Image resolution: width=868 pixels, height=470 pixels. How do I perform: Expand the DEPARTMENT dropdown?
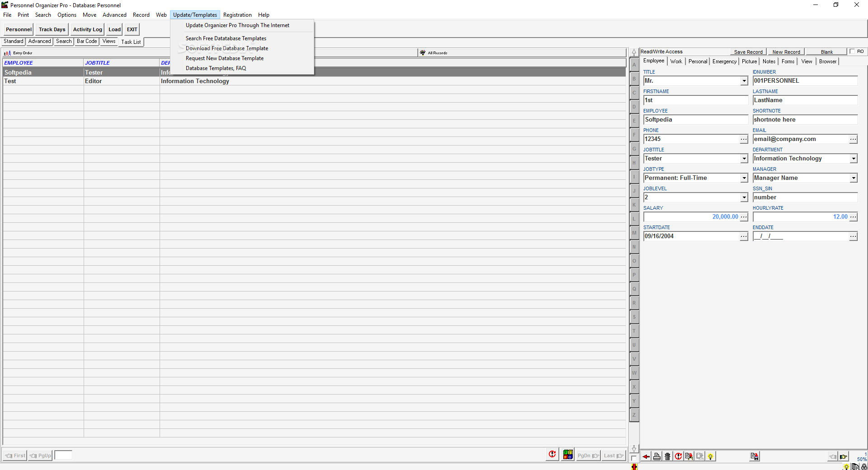(854, 159)
